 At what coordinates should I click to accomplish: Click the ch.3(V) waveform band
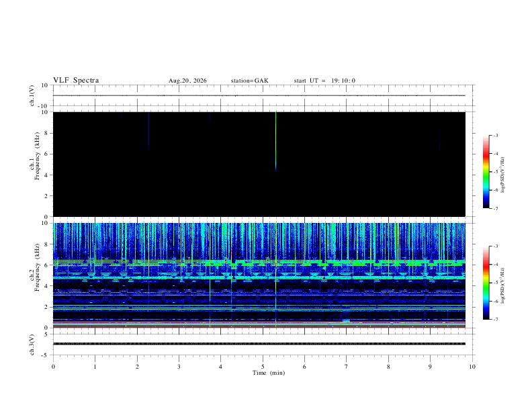[259, 344]
